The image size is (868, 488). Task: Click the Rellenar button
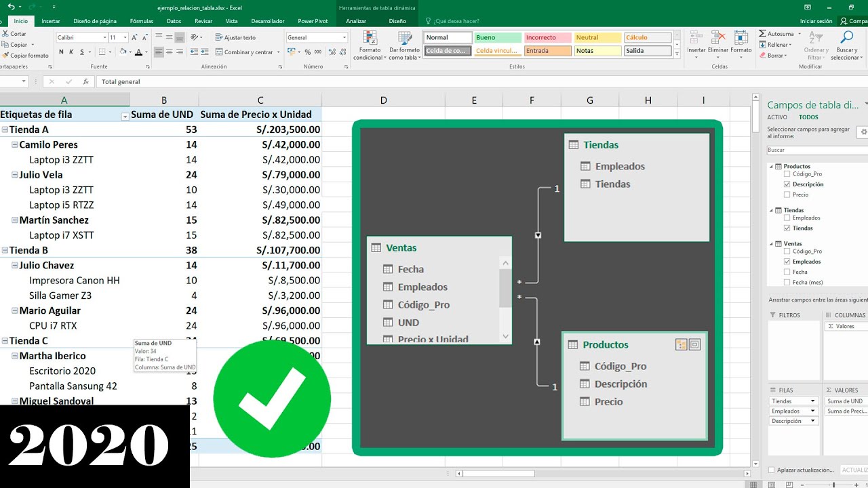point(774,45)
